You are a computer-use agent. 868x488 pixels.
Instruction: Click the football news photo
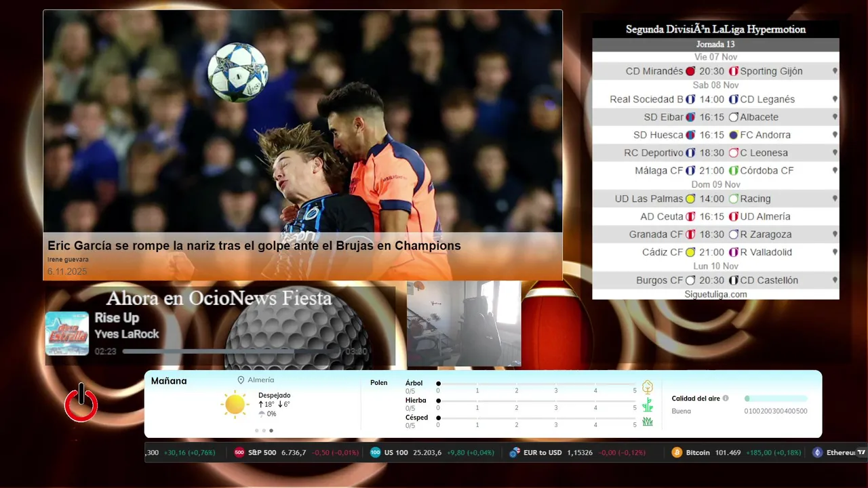[302, 122]
